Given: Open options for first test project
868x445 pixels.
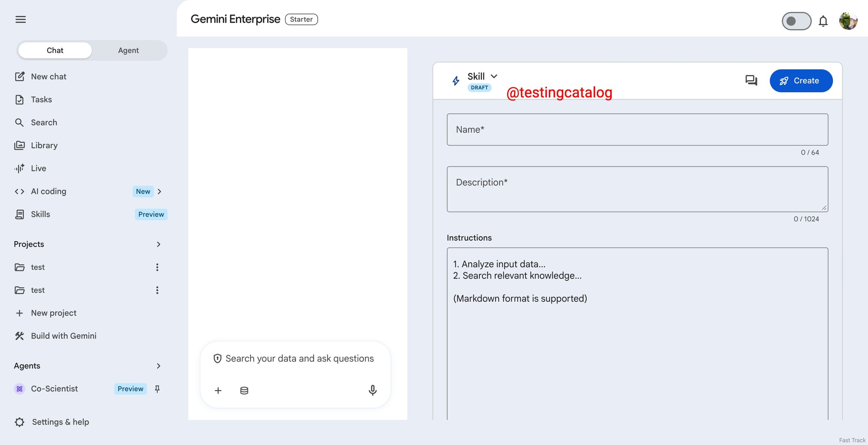Looking at the screenshot, I should pos(157,267).
